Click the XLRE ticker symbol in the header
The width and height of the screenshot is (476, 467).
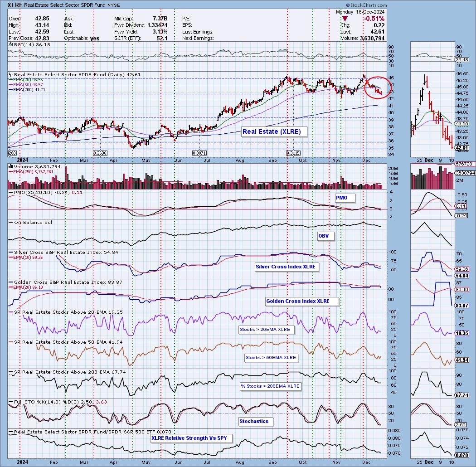pos(14,5)
